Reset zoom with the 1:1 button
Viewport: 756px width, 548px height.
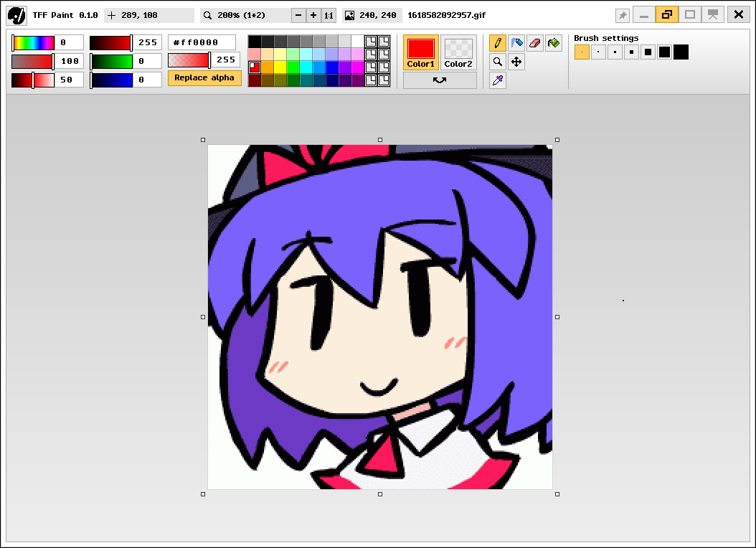(x=329, y=16)
